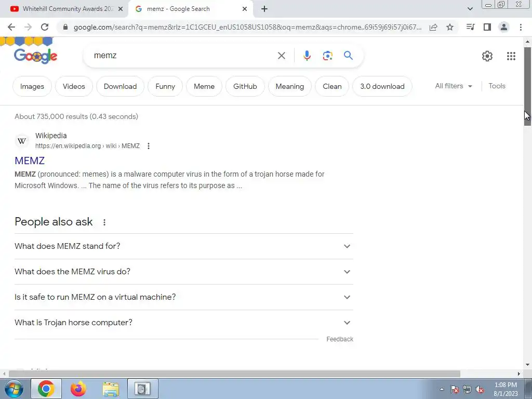Show hidden system tray icons
The image size is (532, 399).
[x=442, y=389]
